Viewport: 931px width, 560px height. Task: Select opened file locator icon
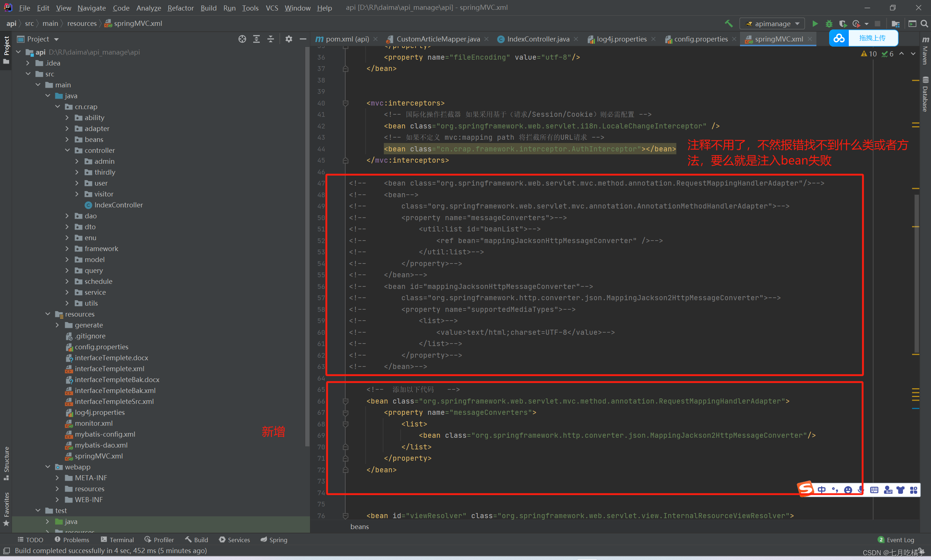tap(242, 39)
